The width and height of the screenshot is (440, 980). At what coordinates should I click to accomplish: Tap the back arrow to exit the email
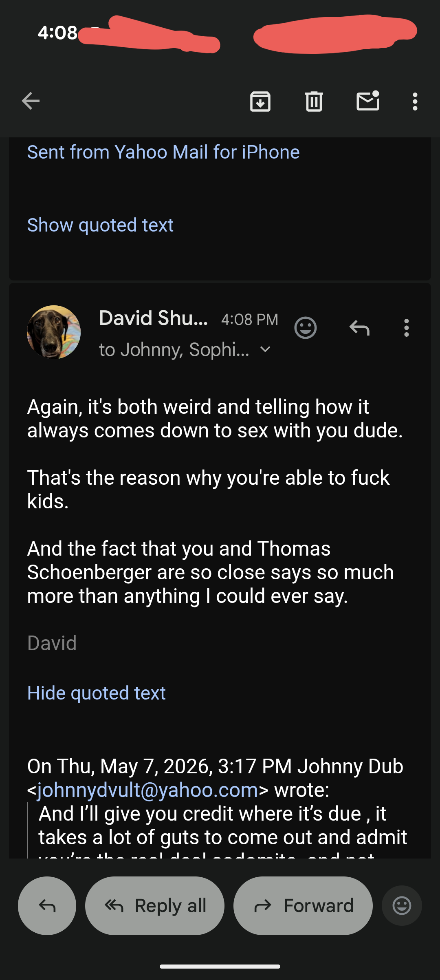[x=31, y=101]
